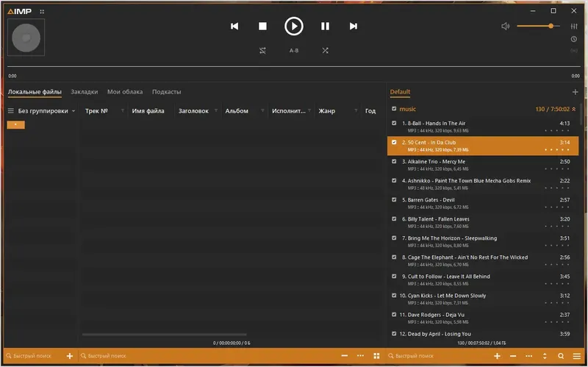Uncheck 50 Cent - In Da Club
The height and width of the screenshot is (367, 588).
pos(394,142)
